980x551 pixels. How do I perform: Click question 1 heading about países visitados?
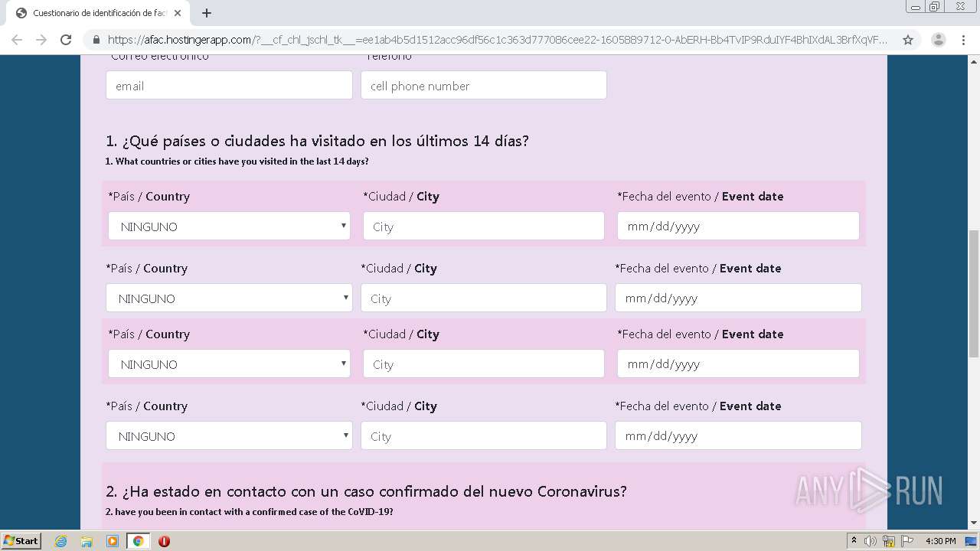tap(317, 141)
